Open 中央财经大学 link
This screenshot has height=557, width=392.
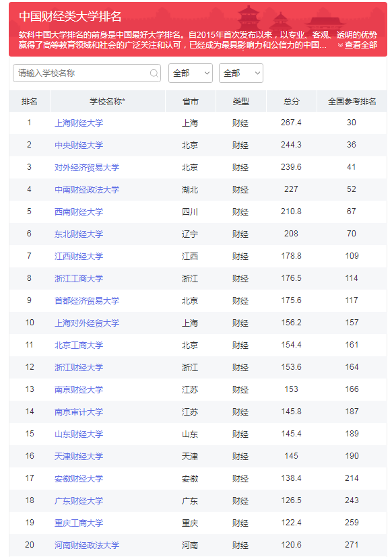pos(79,145)
